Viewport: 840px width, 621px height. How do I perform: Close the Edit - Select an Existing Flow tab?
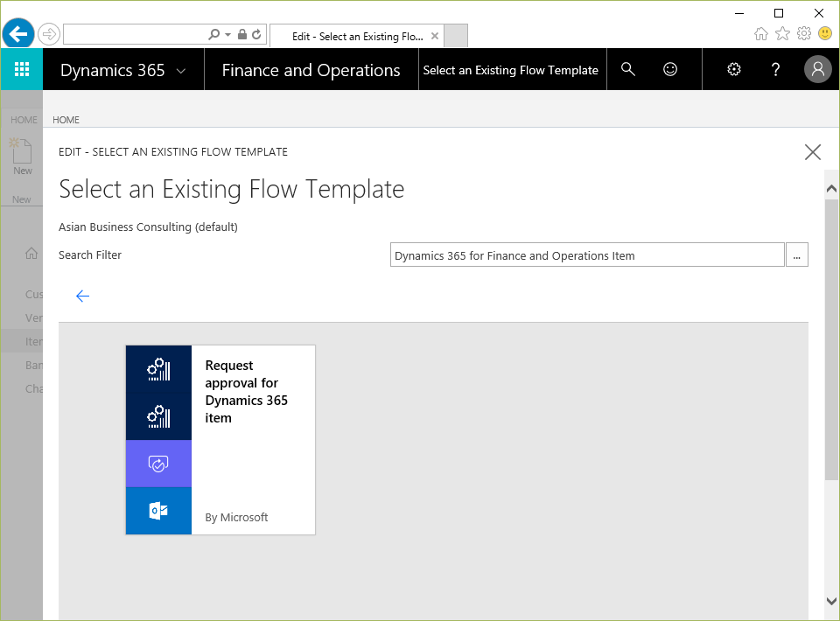[435, 36]
